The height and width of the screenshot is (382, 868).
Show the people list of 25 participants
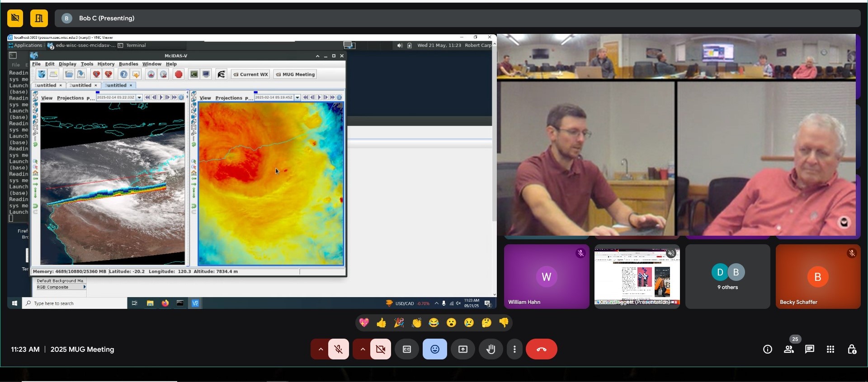pyautogui.click(x=789, y=349)
